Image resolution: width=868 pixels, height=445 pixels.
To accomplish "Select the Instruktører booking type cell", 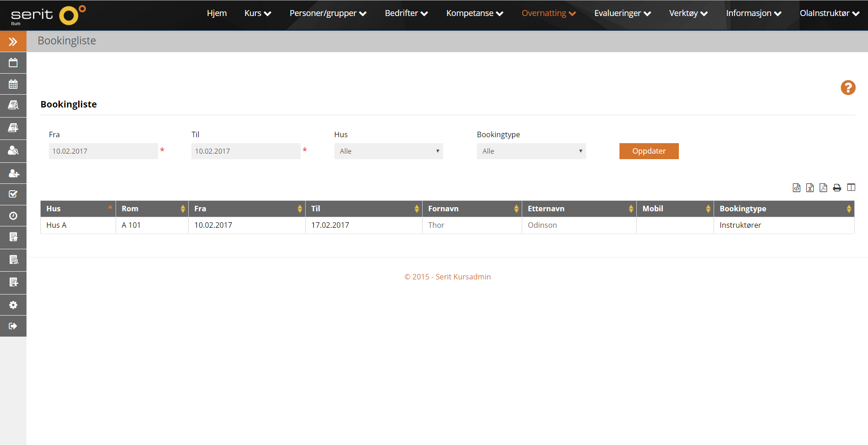I will (784, 225).
